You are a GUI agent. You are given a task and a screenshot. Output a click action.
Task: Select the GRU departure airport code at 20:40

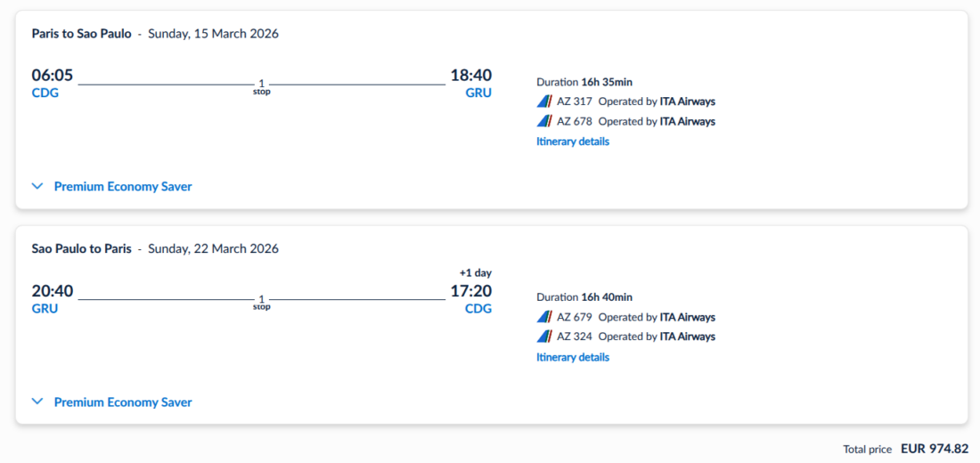click(x=45, y=308)
